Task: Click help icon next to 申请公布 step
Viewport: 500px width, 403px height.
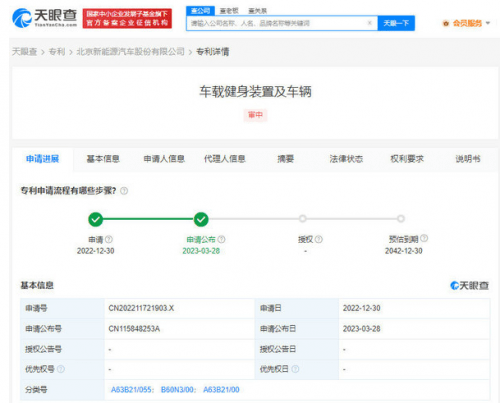Action: tap(221, 239)
